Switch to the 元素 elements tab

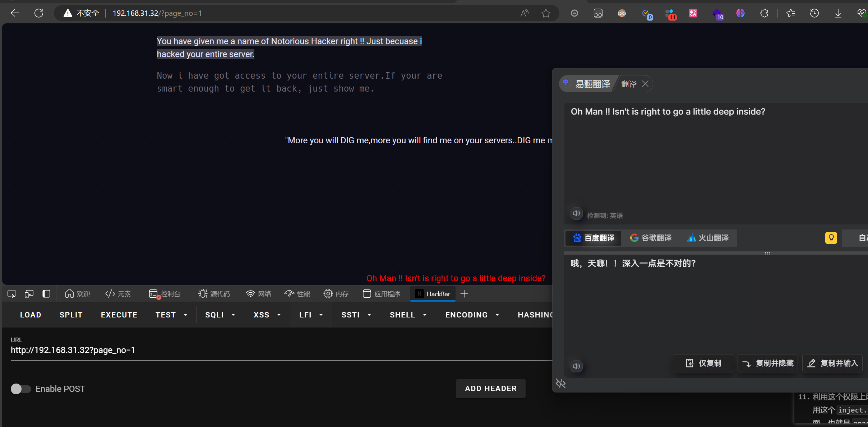coord(118,294)
